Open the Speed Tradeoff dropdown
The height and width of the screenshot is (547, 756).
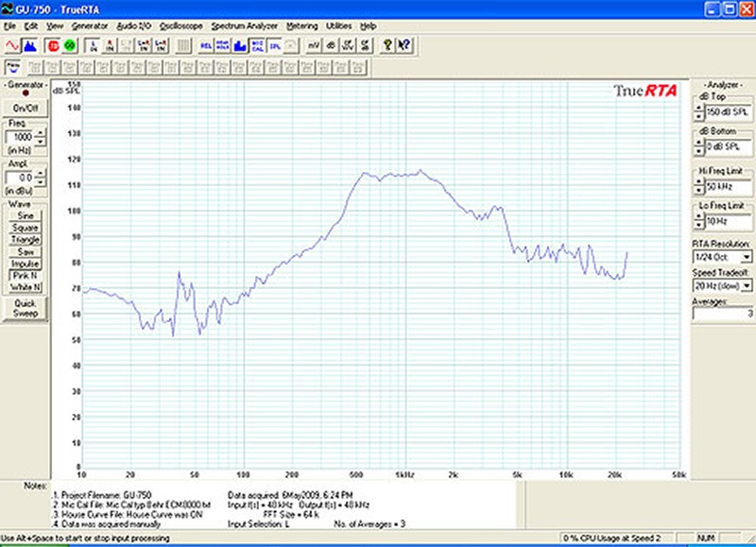pos(747,286)
